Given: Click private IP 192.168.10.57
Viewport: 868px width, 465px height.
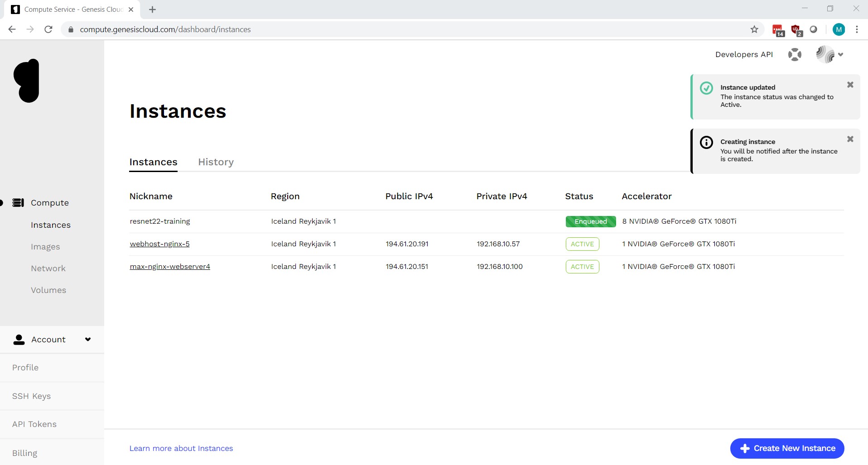Looking at the screenshot, I should (498, 244).
